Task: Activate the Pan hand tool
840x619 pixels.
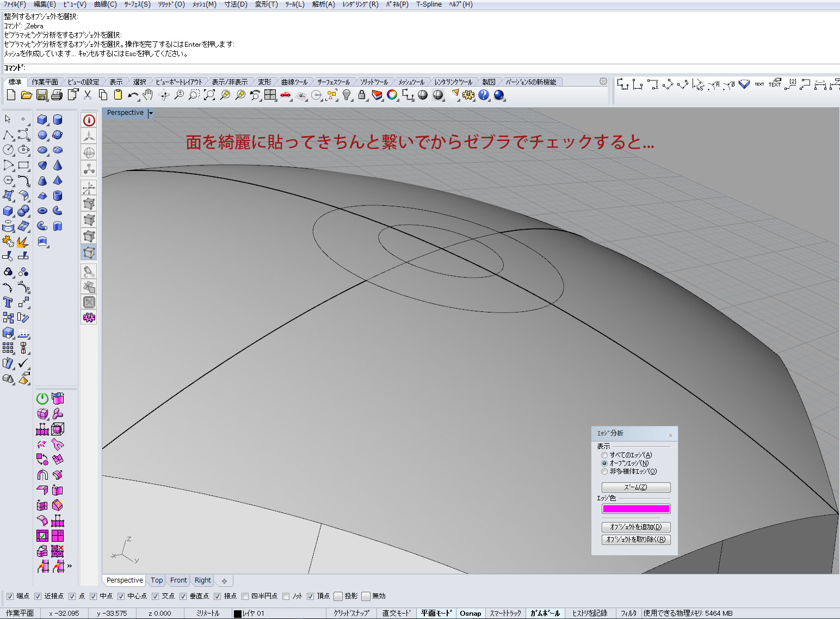Action: tap(148, 95)
